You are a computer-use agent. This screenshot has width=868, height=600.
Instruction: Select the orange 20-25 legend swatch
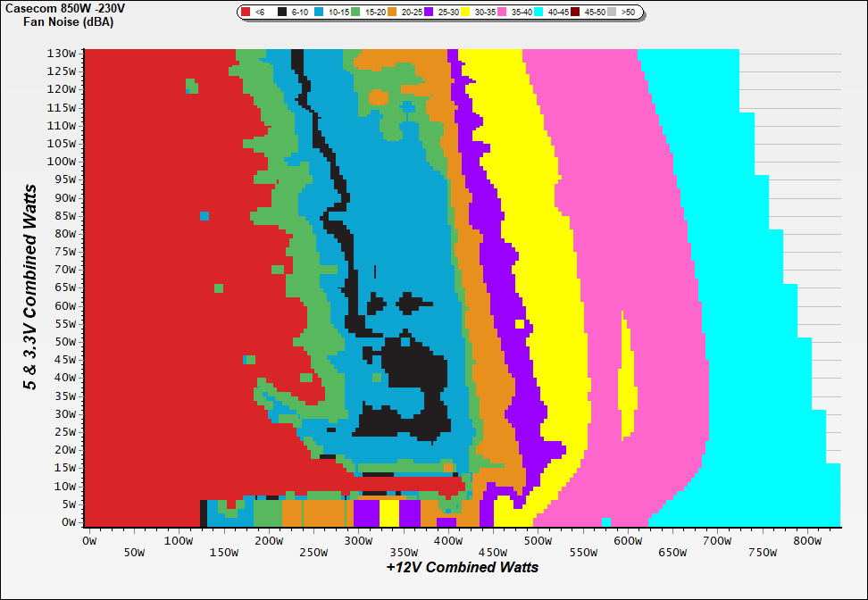point(394,12)
